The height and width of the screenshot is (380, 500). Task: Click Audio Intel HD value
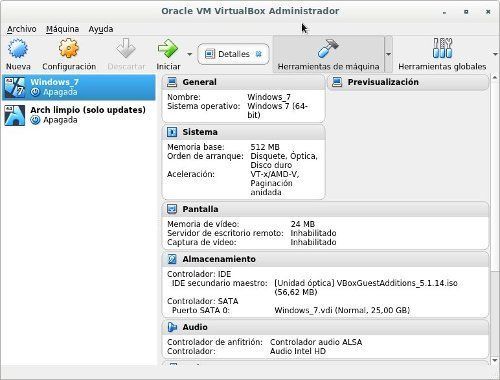pyautogui.click(x=298, y=351)
